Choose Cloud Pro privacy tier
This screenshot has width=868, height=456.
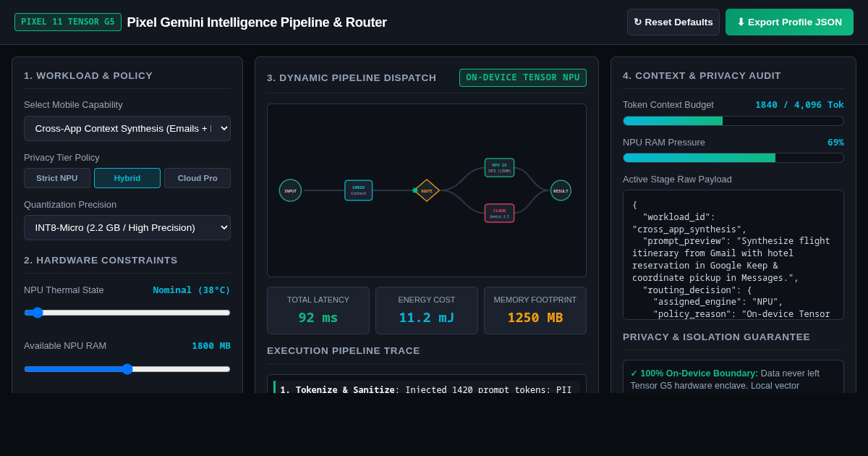coord(197,178)
